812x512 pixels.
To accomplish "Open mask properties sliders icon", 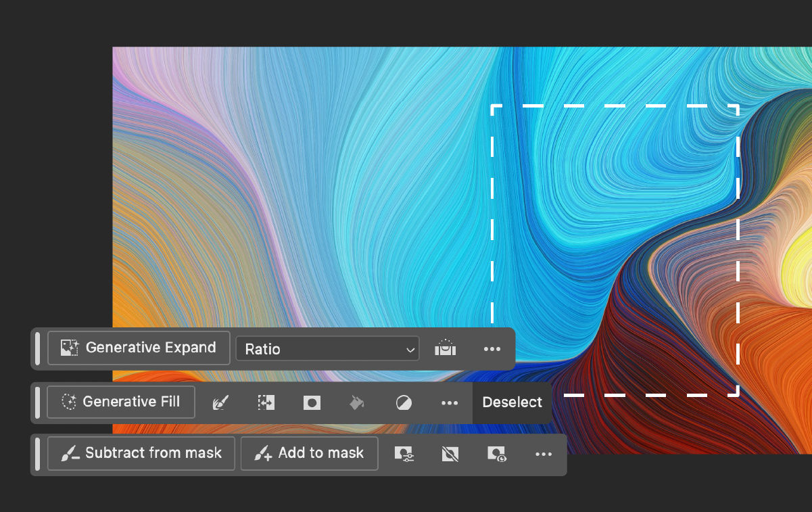I will click(404, 454).
